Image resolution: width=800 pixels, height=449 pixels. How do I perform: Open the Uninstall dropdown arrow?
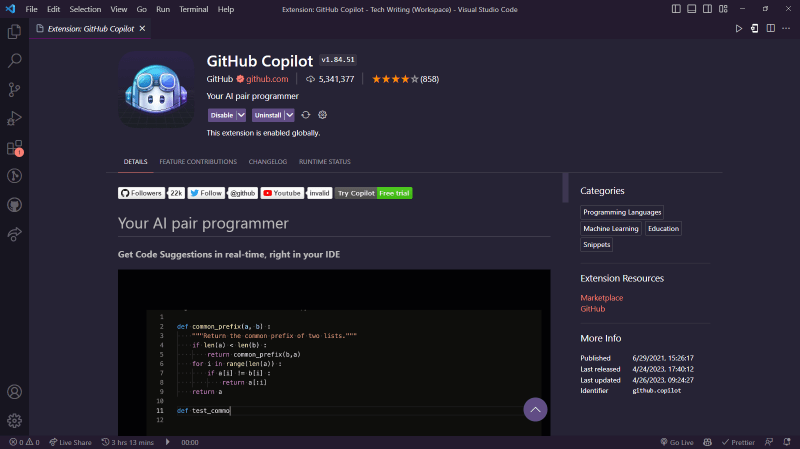(x=289, y=115)
